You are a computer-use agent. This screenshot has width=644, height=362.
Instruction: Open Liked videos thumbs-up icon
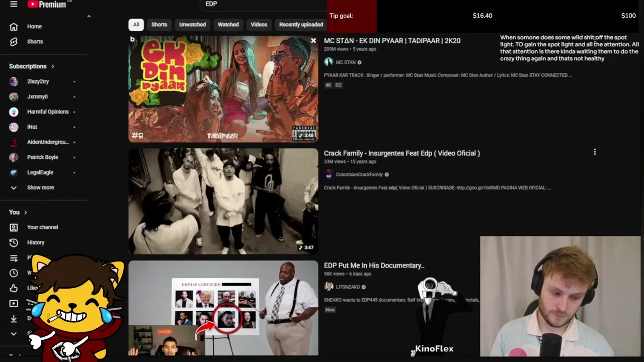[x=14, y=288]
